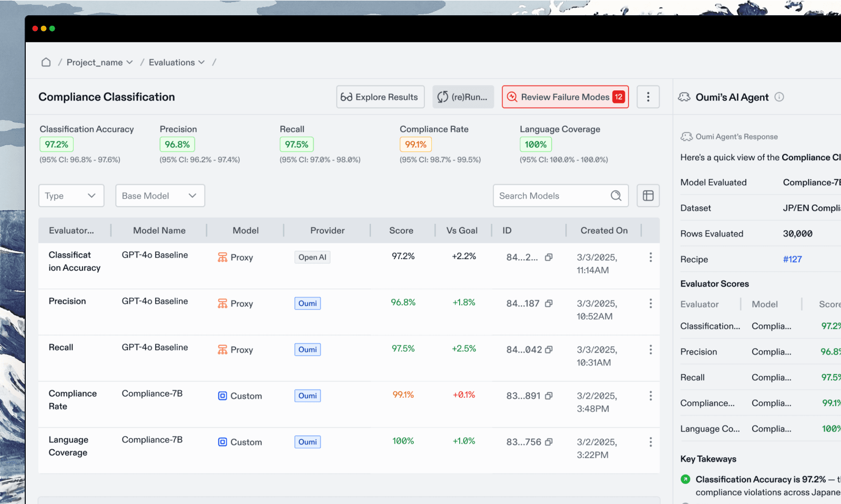Open the header three-dot options menu
This screenshot has width=841, height=504.
(648, 97)
